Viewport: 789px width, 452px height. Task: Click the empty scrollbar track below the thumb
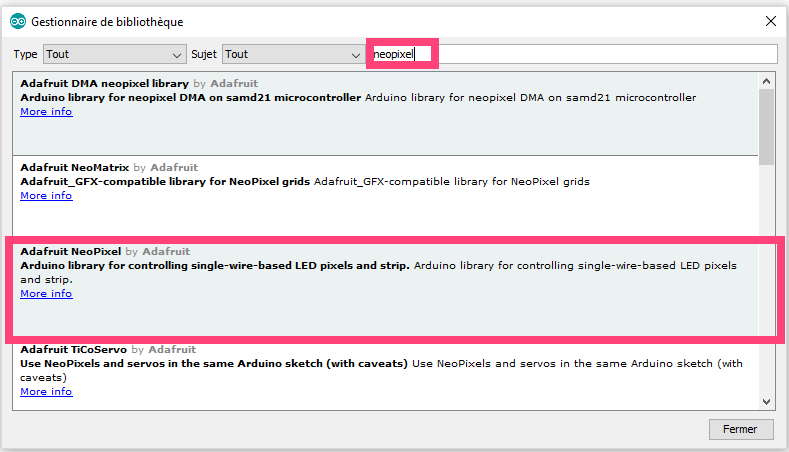(766, 279)
